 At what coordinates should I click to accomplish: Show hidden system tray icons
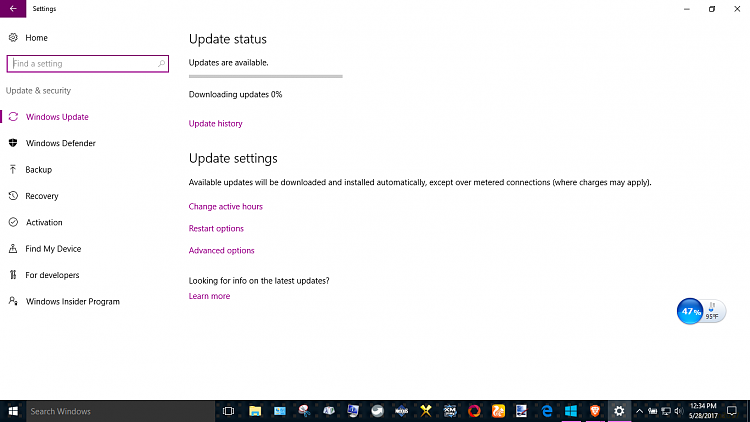point(639,411)
